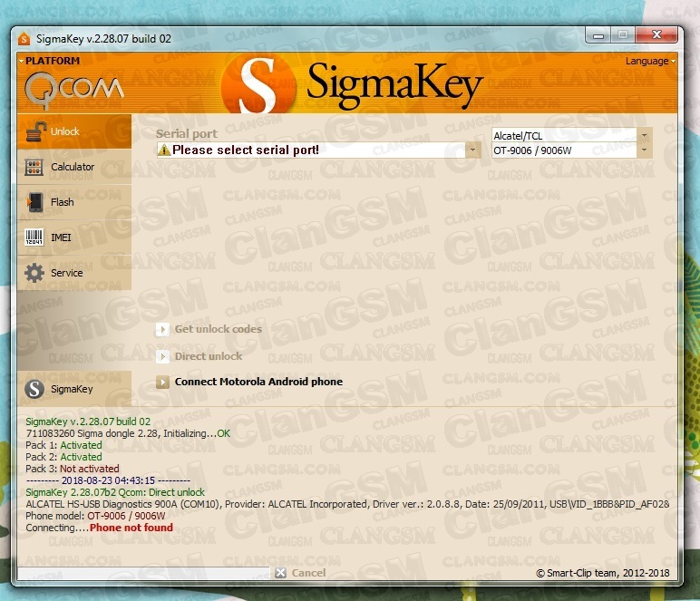Click the Qcom platform logo
This screenshot has height=601, width=700.
tap(74, 91)
